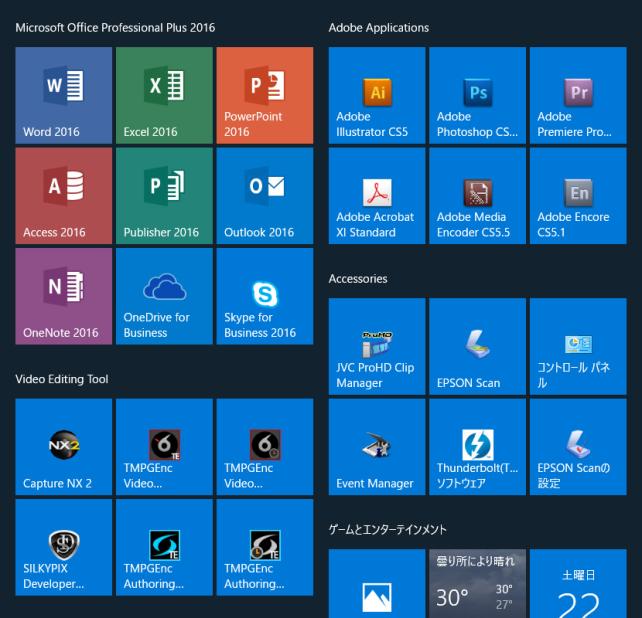Select the ゲームとエンターテインメント group heading
Image resolution: width=642 pixels, height=618 pixels.
387,530
